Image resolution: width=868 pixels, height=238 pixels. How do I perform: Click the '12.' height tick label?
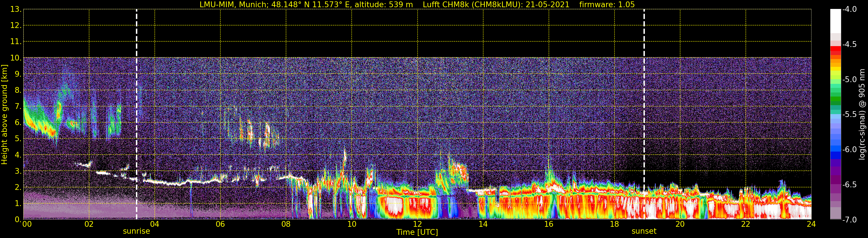tap(16, 25)
